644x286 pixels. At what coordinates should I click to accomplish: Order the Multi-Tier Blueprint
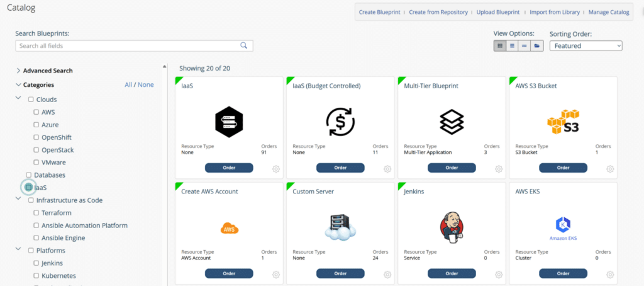pyautogui.click(x=452, y=168)
